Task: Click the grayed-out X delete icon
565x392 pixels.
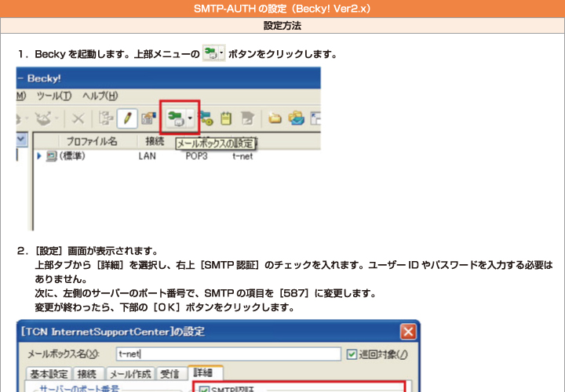Action: (78, 118)
